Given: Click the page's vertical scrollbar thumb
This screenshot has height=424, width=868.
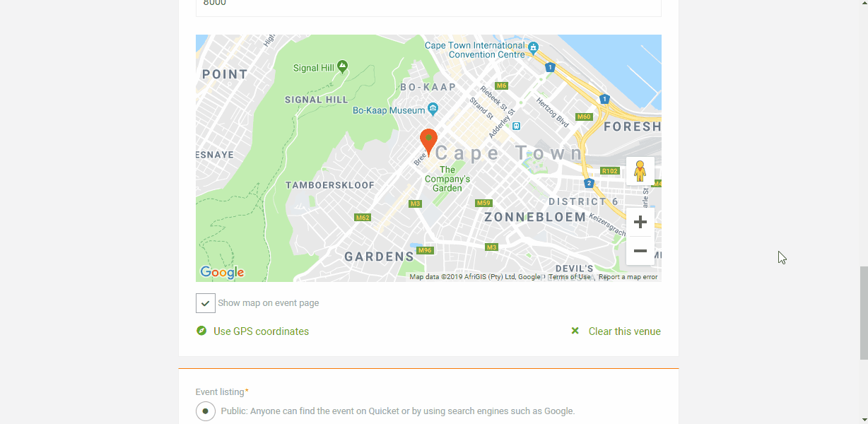Looking at the screenshot, I should click(x=863, y=313).
